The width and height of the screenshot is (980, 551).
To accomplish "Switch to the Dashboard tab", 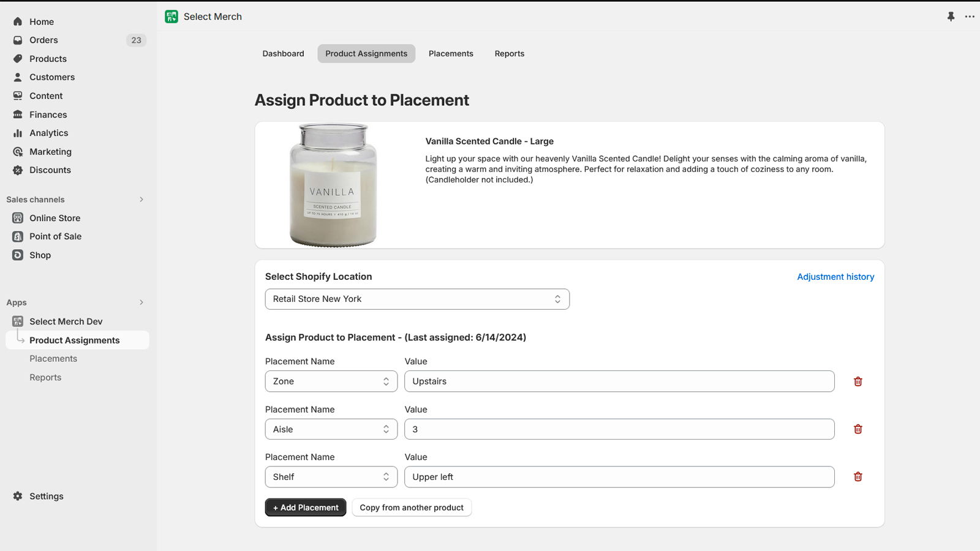I will 283,54.
